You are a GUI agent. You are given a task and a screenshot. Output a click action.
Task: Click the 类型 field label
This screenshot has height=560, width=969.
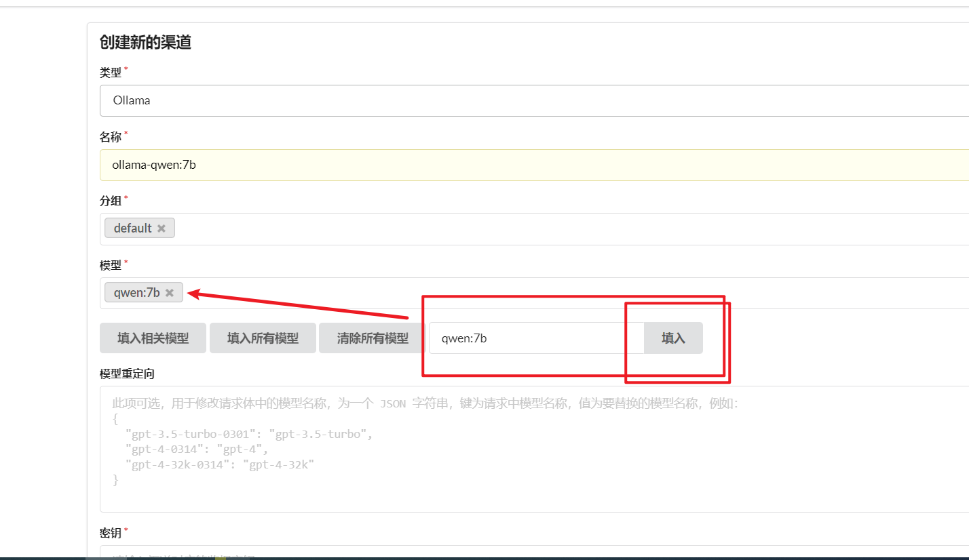click(111, 73)
